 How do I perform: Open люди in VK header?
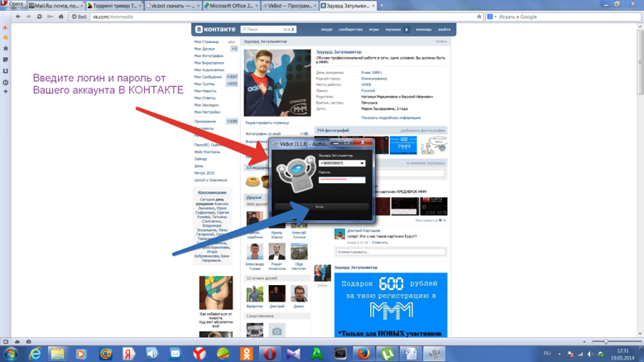326,30
